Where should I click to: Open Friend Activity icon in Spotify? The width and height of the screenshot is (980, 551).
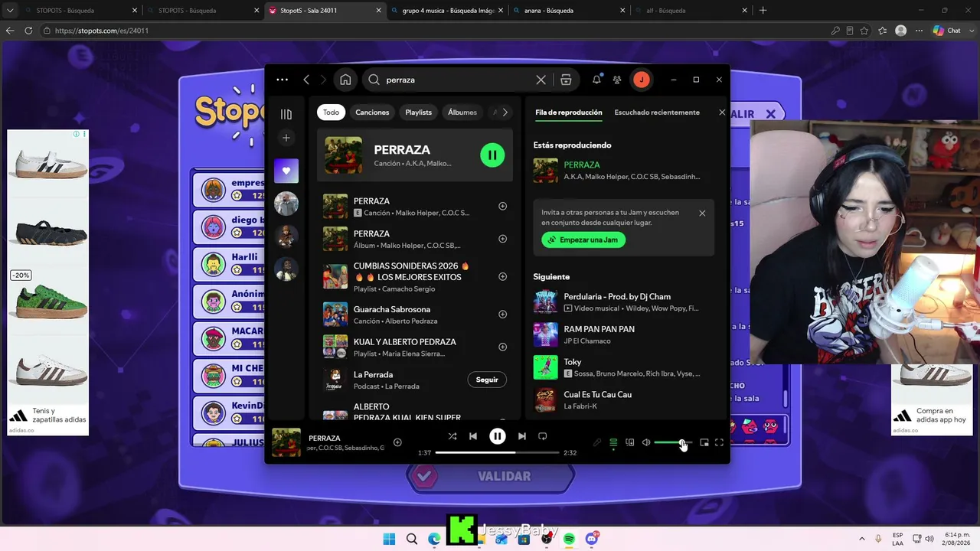tap(617, 80)
